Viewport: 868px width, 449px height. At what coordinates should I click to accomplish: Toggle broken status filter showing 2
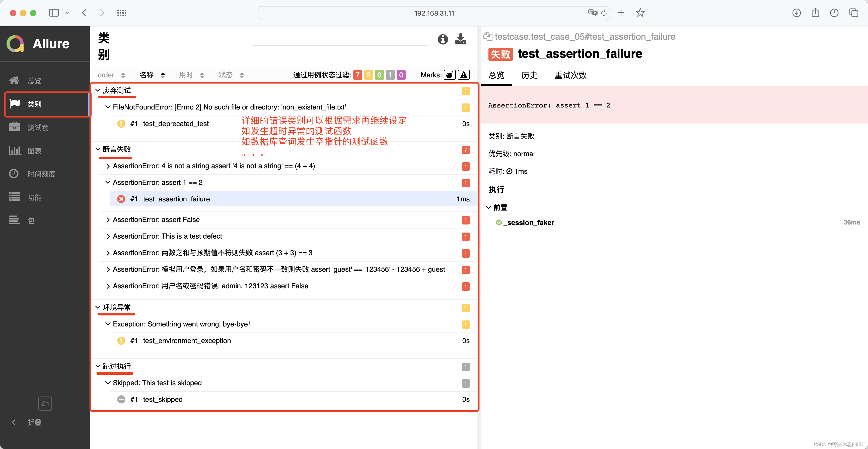pyautogui.click(x=368, y=75)
